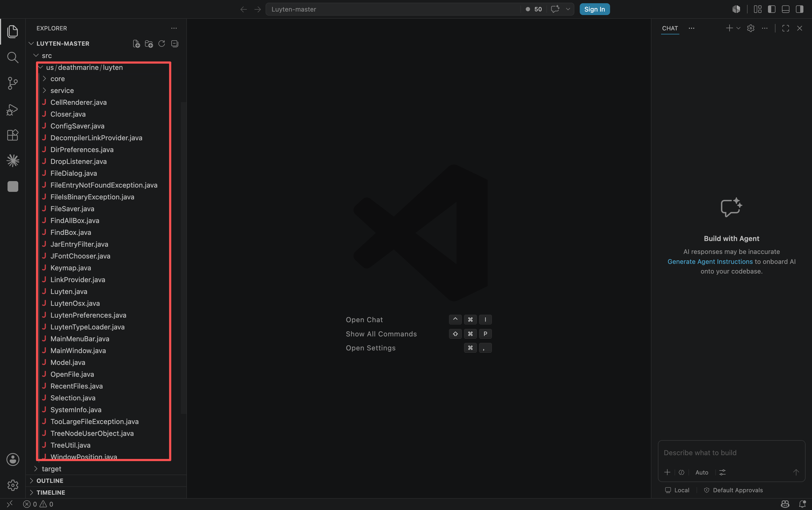Select the Local session target
The width and height of the screenshot is (812, 510).
pyautogui.click(x=677, y=490)
